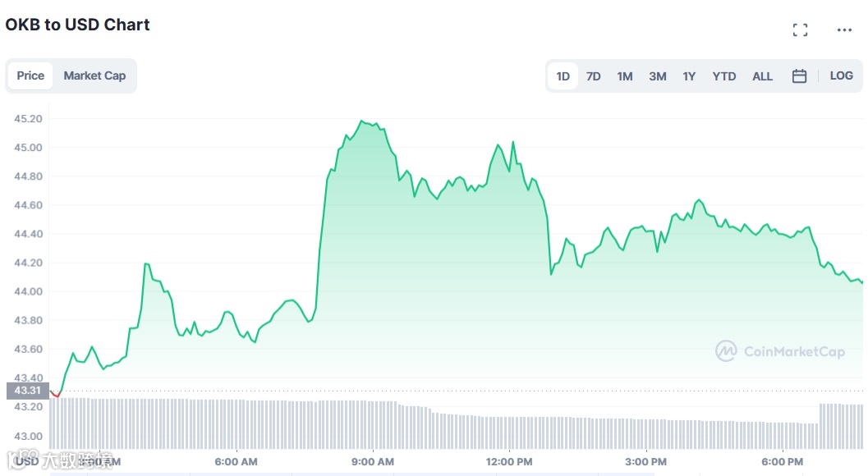
Task: Switch to the Market Cap tab
Action: tap(94, 76)
